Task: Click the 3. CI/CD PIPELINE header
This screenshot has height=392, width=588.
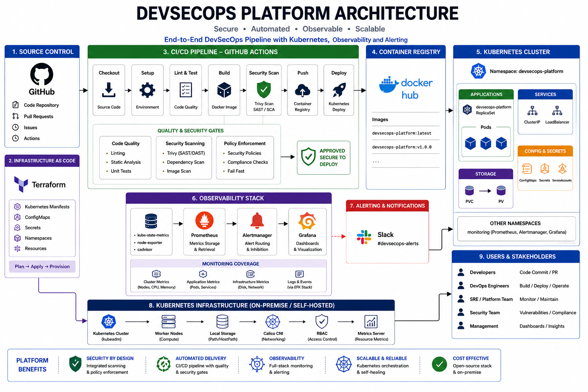Action: tap(223, 52)
